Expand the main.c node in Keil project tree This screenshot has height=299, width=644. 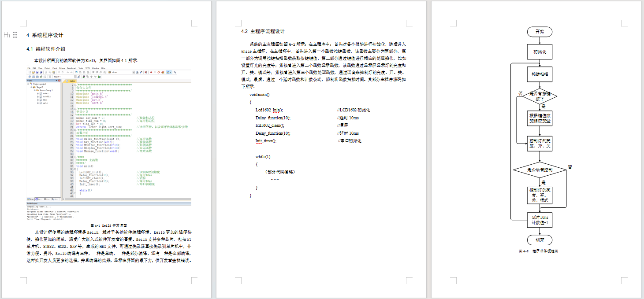[37, 93]
